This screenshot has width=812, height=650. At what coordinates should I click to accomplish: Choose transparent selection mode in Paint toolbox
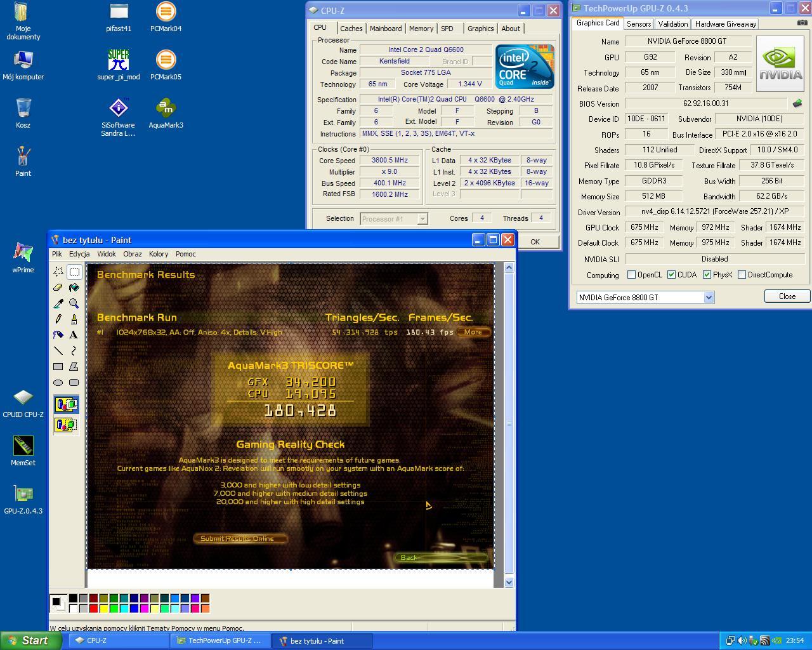pos(67,425)
